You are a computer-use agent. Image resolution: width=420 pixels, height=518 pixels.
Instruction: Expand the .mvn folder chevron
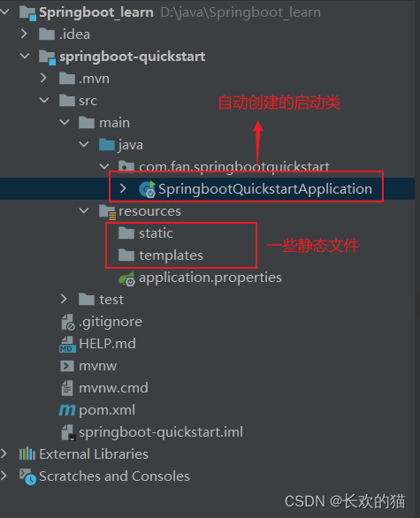pyautogui.click(x=43, y=78)
